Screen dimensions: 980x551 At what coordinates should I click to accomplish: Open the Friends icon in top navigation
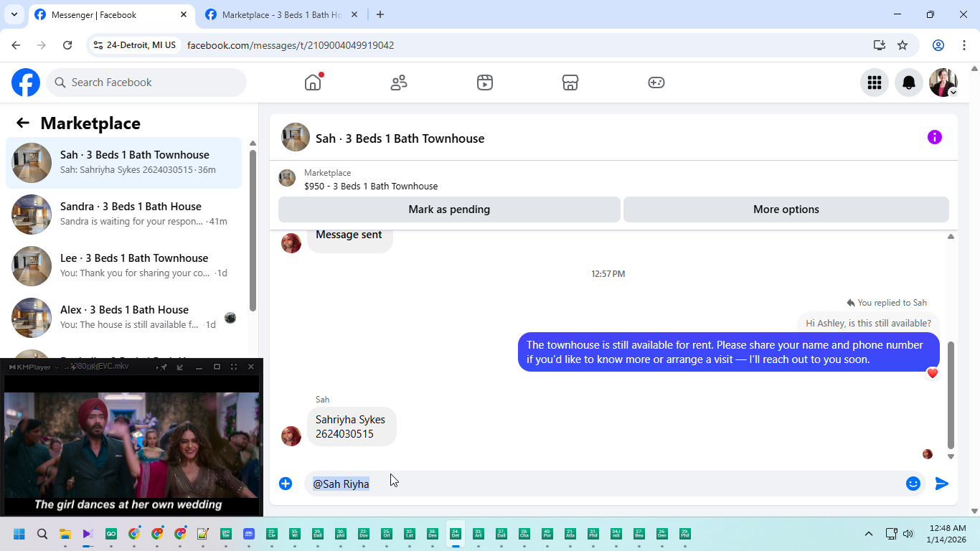[399, 83]
